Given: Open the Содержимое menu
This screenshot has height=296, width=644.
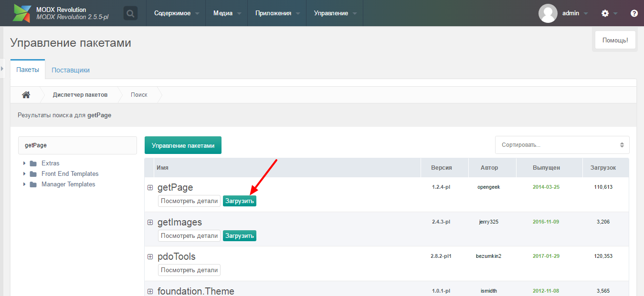Looking at the screenshot, I should (x=177, y=13).
